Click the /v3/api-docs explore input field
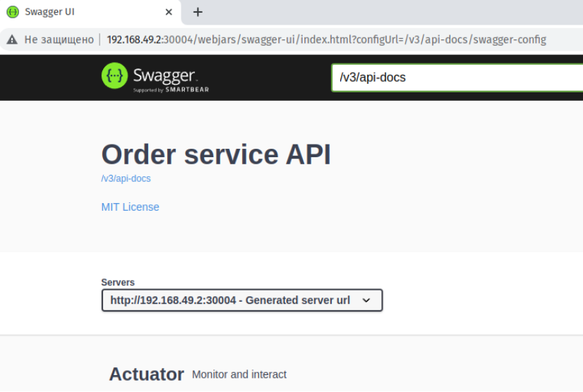 coord(457,78)
